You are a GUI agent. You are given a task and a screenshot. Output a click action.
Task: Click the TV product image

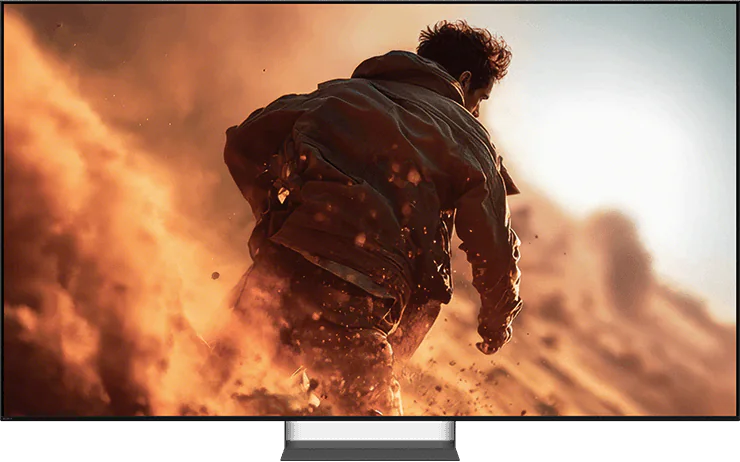(370, 231)
